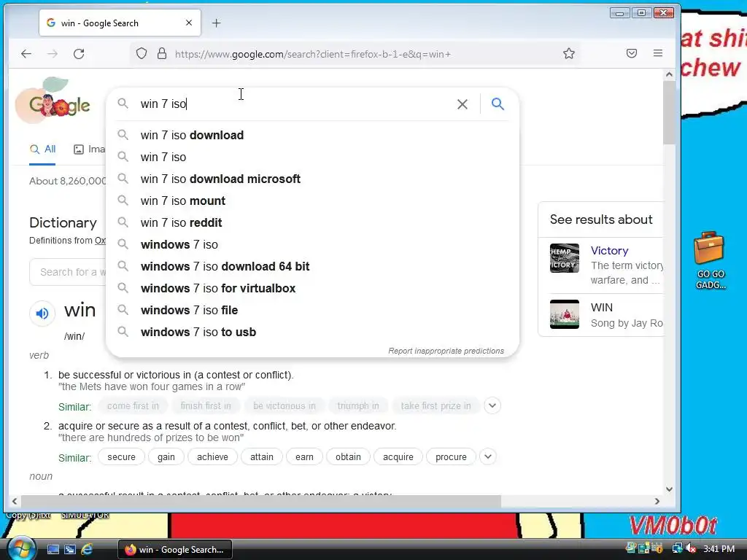The image size is (747, 560).
Task: Open Victory result thumbnail
Action: [x=565, y=258]
